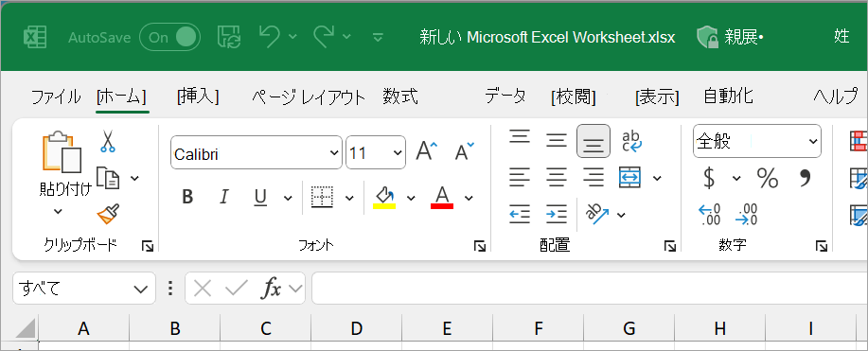Open the ページ レイアウト tab
The height and width of the screenshot is (351, 868).
[309, 97]
